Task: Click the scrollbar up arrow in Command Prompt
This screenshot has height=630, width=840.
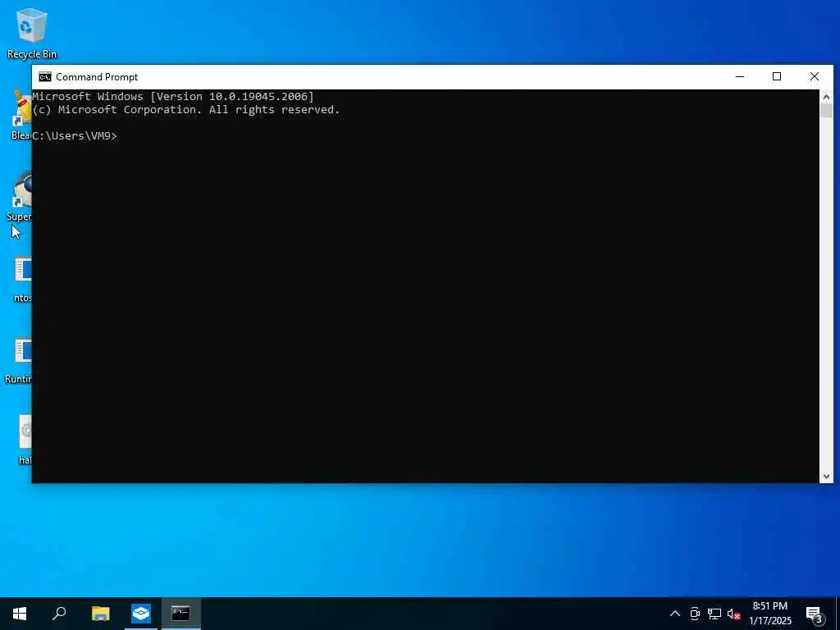Action: [826, 97]
